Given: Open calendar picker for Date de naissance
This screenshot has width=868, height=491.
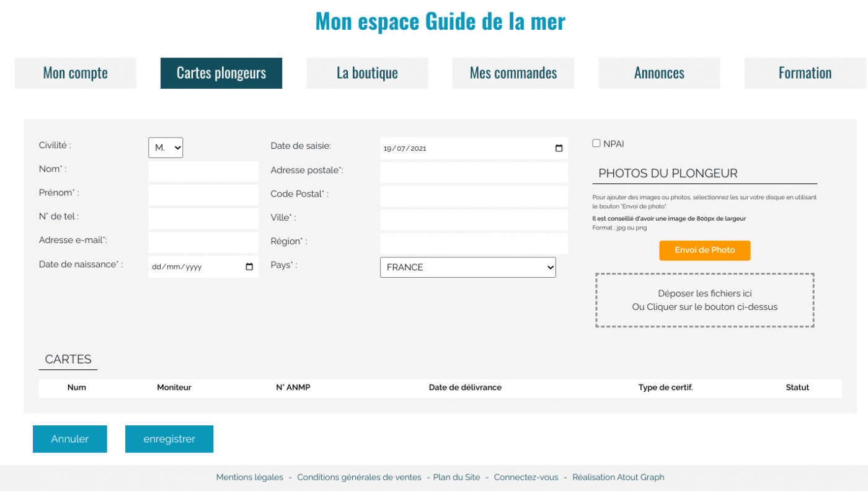Looking at the screenshot, I should point(249,267).
